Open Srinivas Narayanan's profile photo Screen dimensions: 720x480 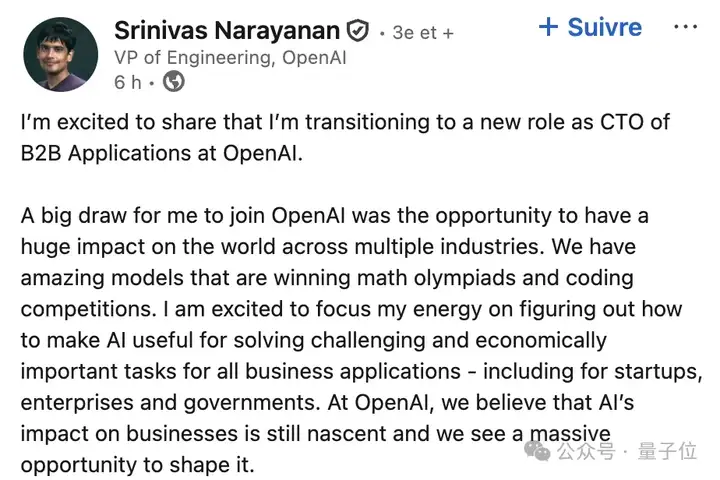point(60,54)
